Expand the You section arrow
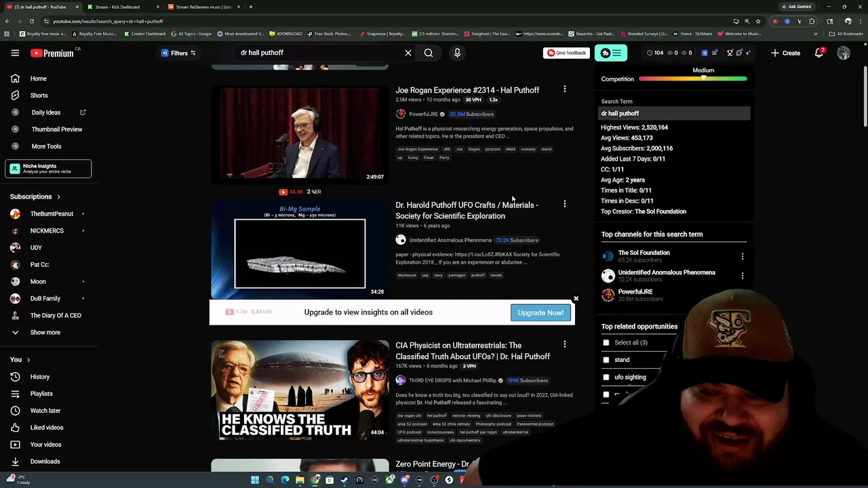 tap(28, 360)
